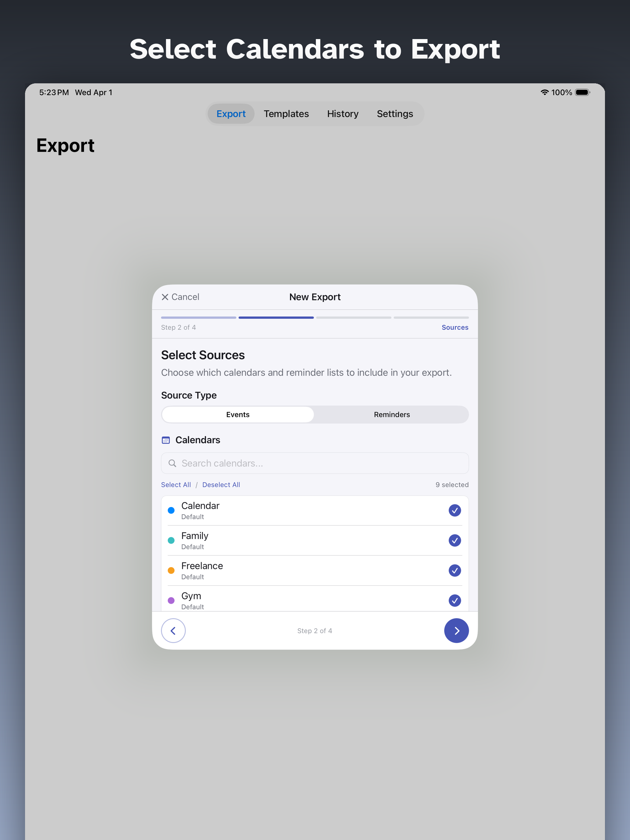Go back with the left chevron button
630x840 pixels.
click(173, 630)
